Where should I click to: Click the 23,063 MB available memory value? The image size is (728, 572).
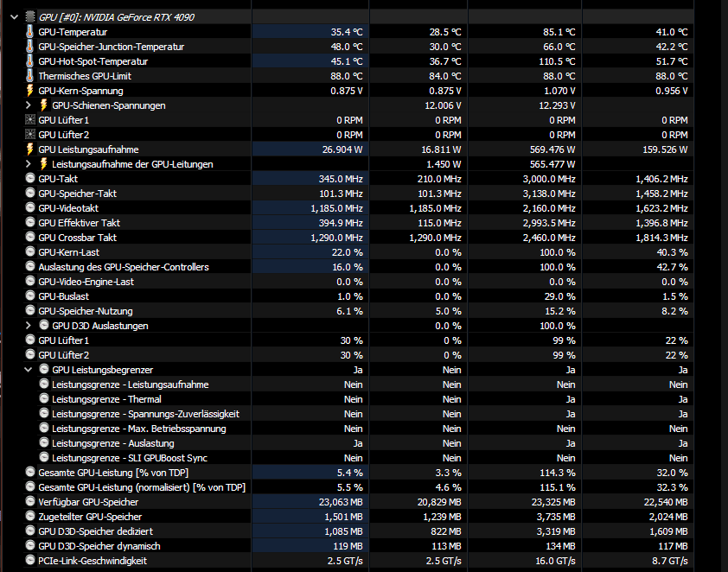pos(341,502)
